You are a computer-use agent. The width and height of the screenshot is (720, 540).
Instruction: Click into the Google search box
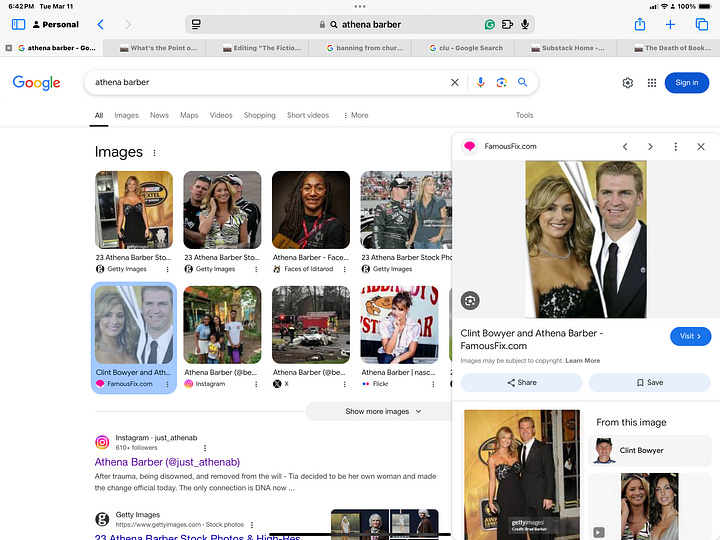click(266, 82)
